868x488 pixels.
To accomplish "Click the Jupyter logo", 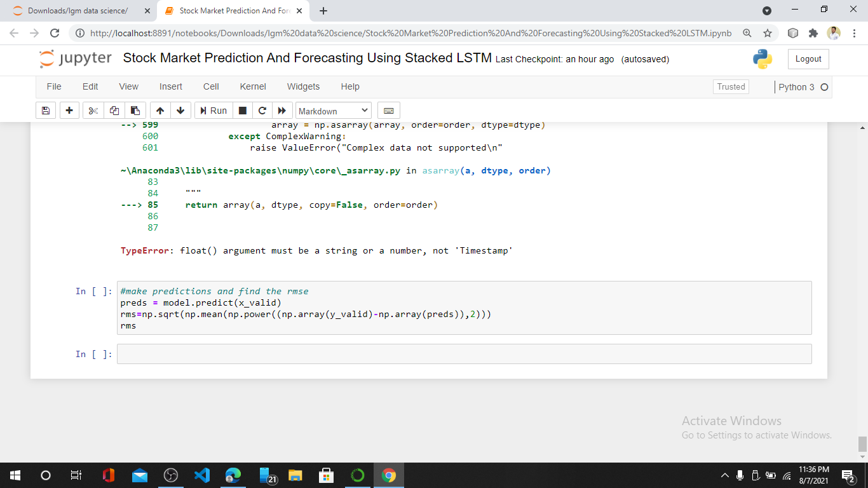I will 75,58.
